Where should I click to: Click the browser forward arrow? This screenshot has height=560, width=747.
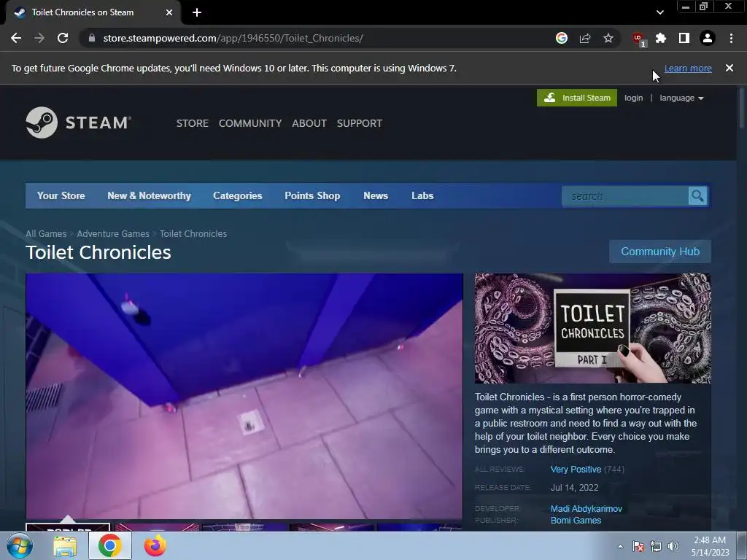[39, 38]
